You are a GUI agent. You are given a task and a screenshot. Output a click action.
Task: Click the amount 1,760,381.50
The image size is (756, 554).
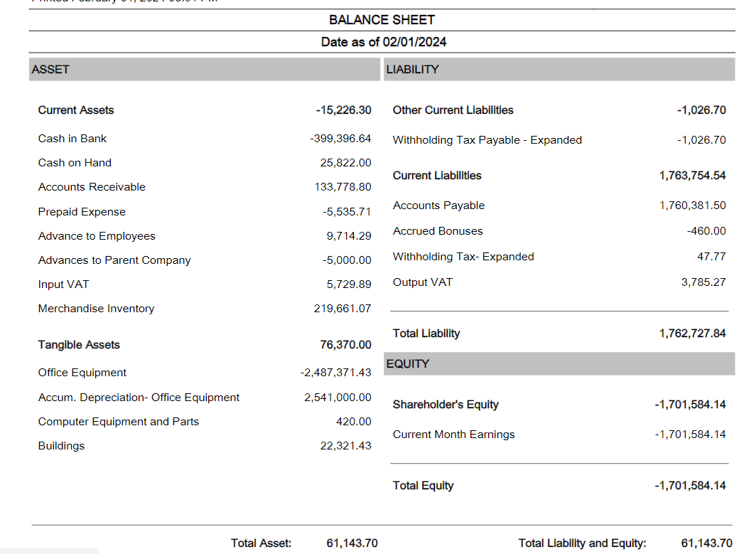click(x=692, y=205)
